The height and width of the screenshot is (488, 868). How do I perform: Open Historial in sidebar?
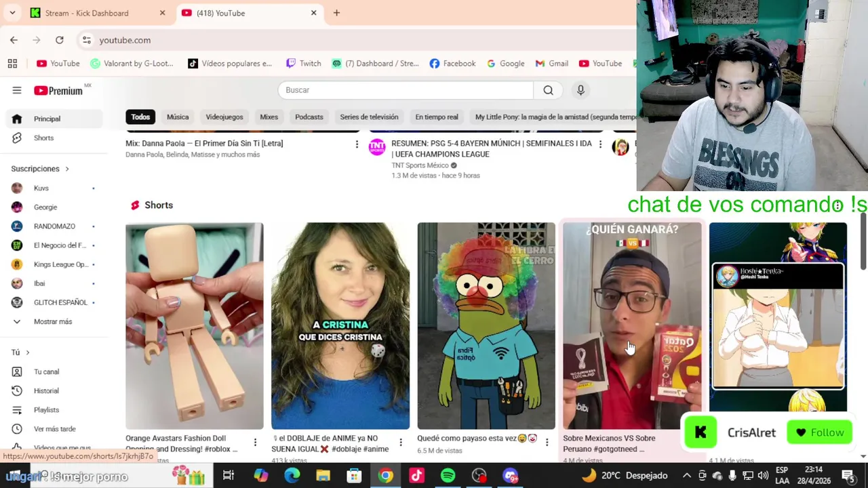tap(54, 390)
